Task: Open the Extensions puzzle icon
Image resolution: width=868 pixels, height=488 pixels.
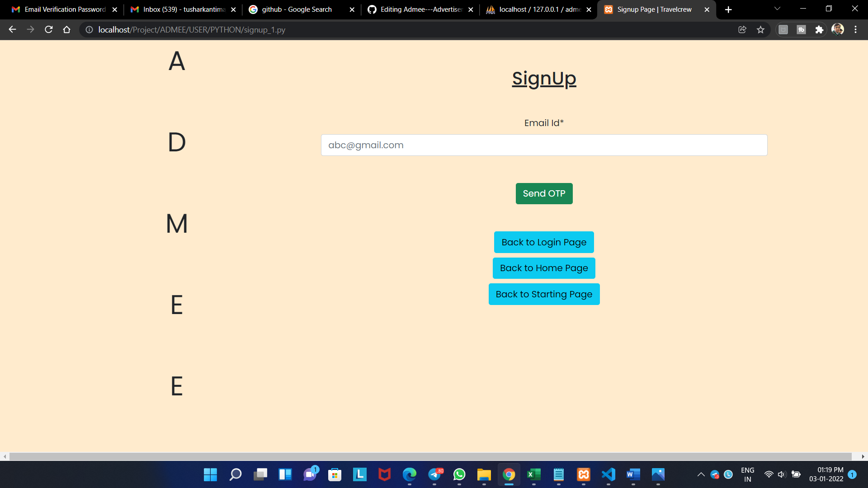Action: tap(819, 30)
